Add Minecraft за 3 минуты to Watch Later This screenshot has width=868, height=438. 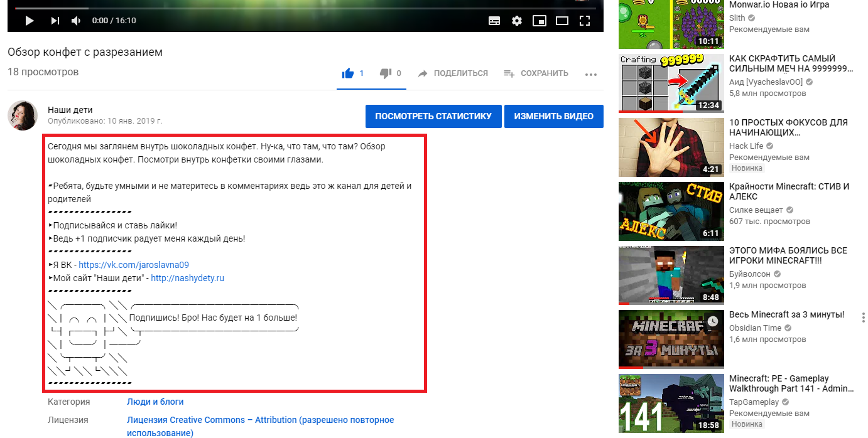pos(712,321)
